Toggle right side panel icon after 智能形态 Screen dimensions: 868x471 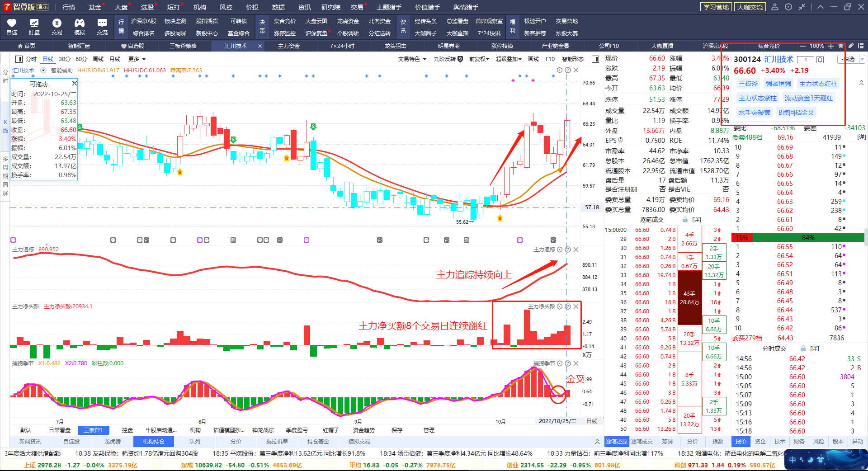coord(595,59)
